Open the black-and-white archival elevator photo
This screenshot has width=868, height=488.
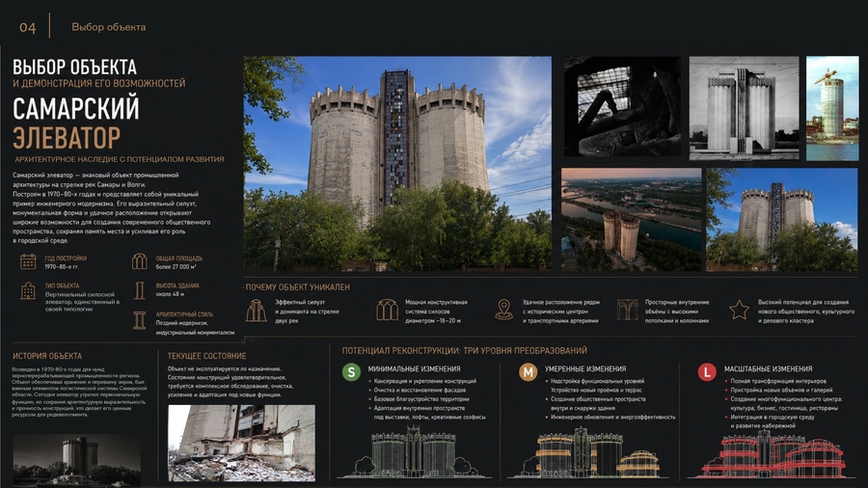(744, 108)
